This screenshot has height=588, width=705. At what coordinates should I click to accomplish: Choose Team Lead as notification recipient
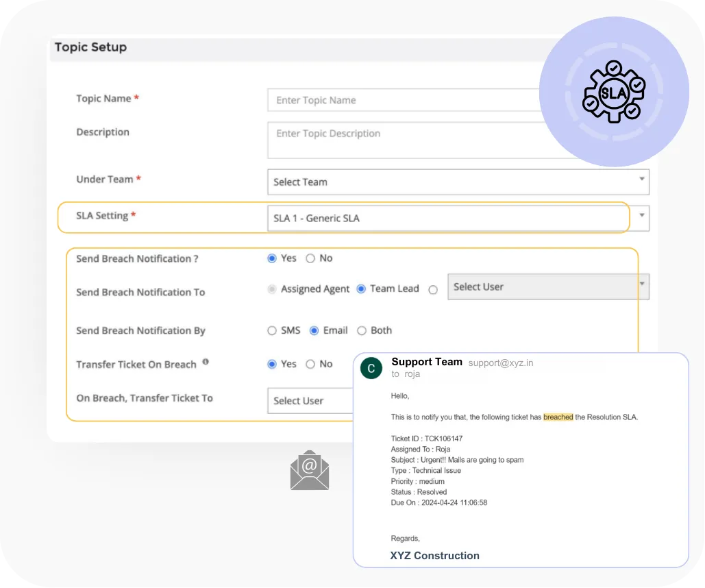click(362, 289)
